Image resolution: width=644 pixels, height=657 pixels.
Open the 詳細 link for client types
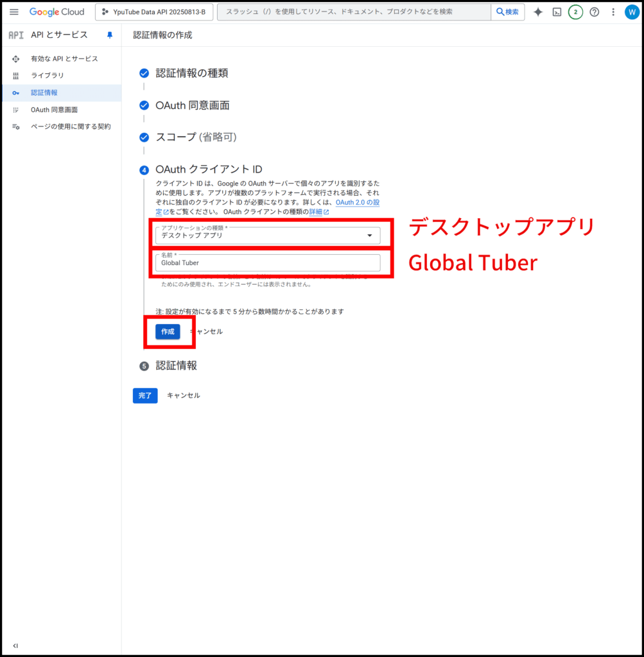pyautogui.click(x=318, y=212)
